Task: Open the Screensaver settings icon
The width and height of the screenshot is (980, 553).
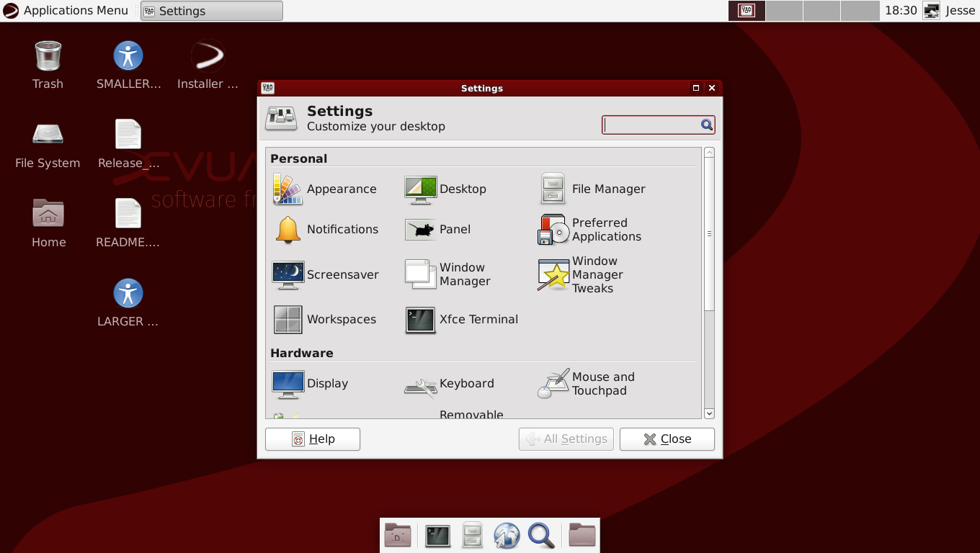Action: pos(288,275)
